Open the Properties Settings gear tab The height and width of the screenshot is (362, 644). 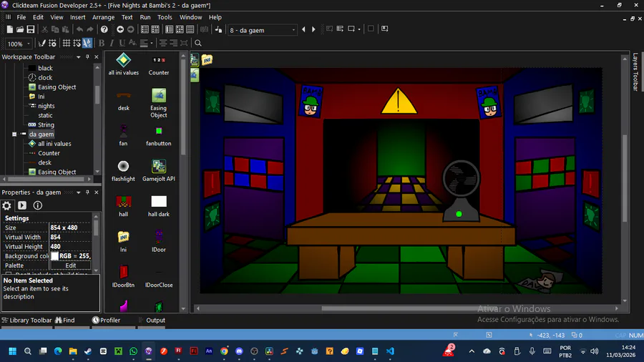pos(6,205)
